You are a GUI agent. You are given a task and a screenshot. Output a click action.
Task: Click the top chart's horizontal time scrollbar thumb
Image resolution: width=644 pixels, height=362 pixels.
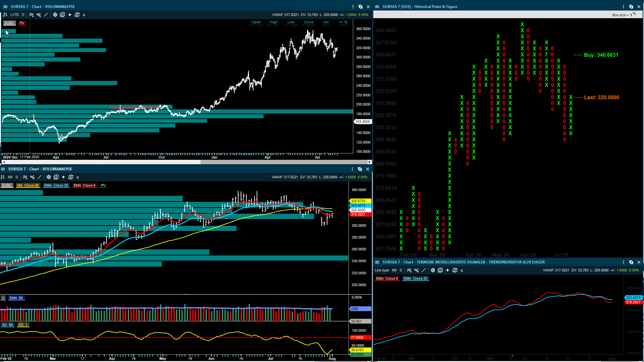tap(284, 162)
